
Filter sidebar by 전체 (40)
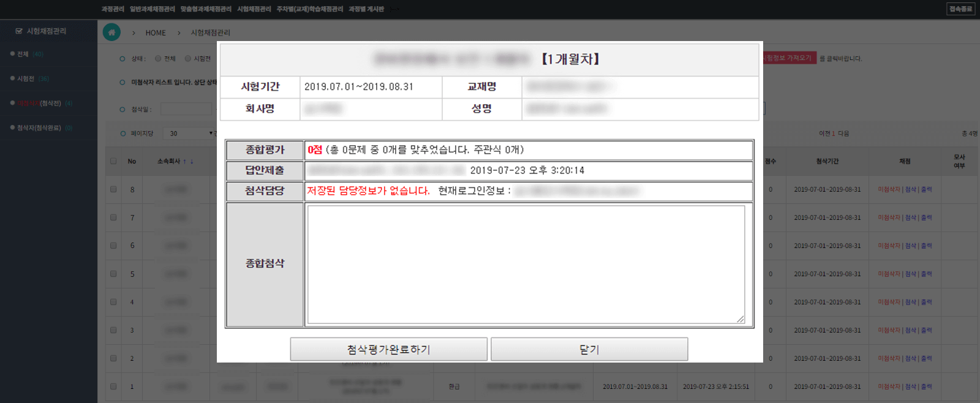[30, 54]
